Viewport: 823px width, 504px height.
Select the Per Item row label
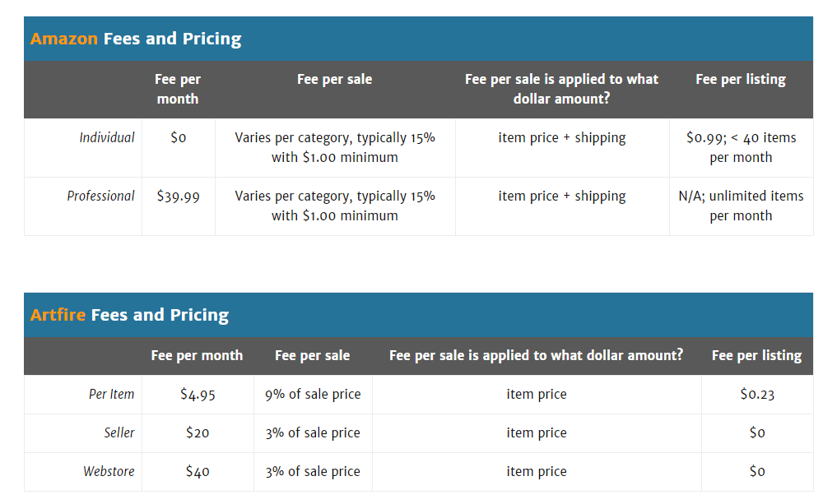click(x=111, y=395)
